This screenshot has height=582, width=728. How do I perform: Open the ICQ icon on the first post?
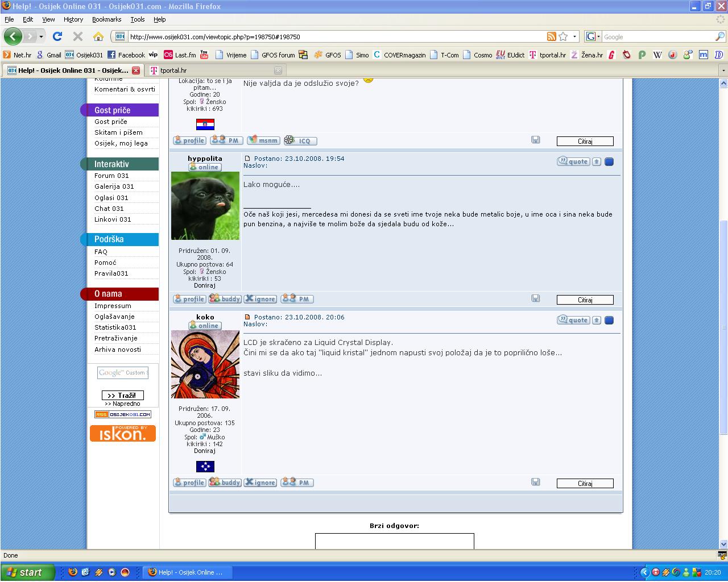click(300, 140)
